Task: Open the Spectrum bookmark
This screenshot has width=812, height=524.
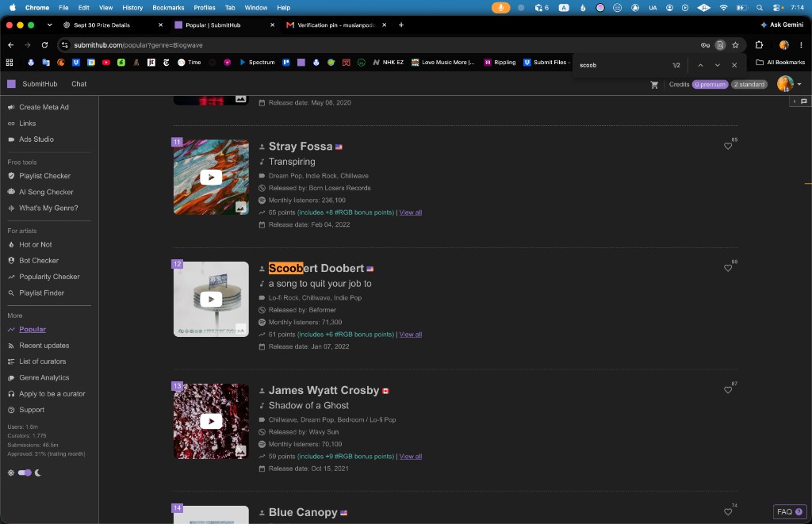Action: (257, 62)
